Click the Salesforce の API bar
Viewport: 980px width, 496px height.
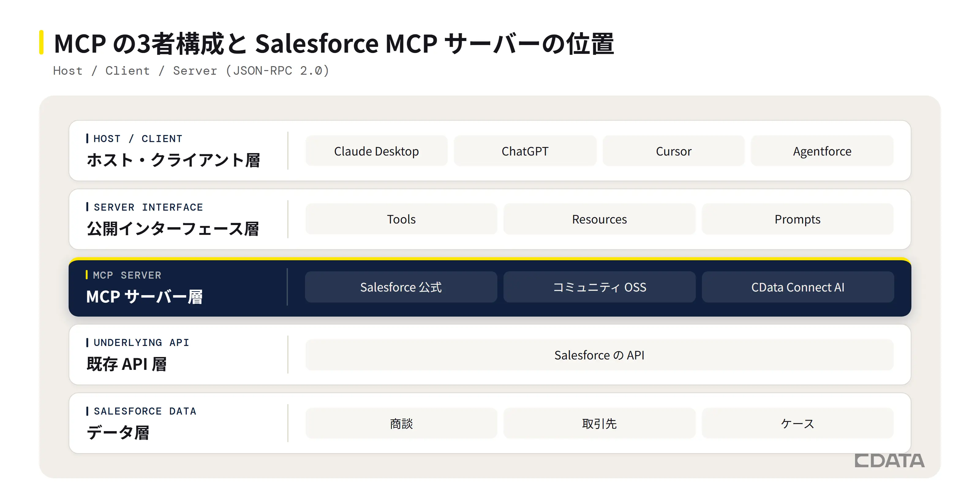pos(599,355)
